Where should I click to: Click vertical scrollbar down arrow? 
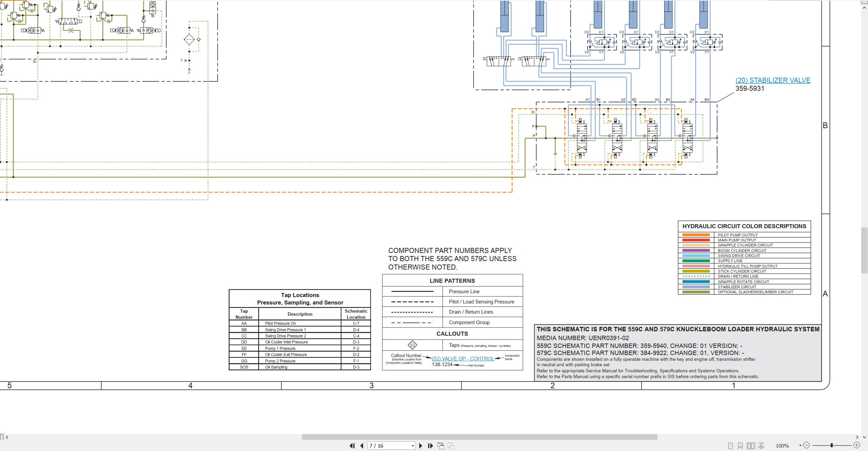865,437
